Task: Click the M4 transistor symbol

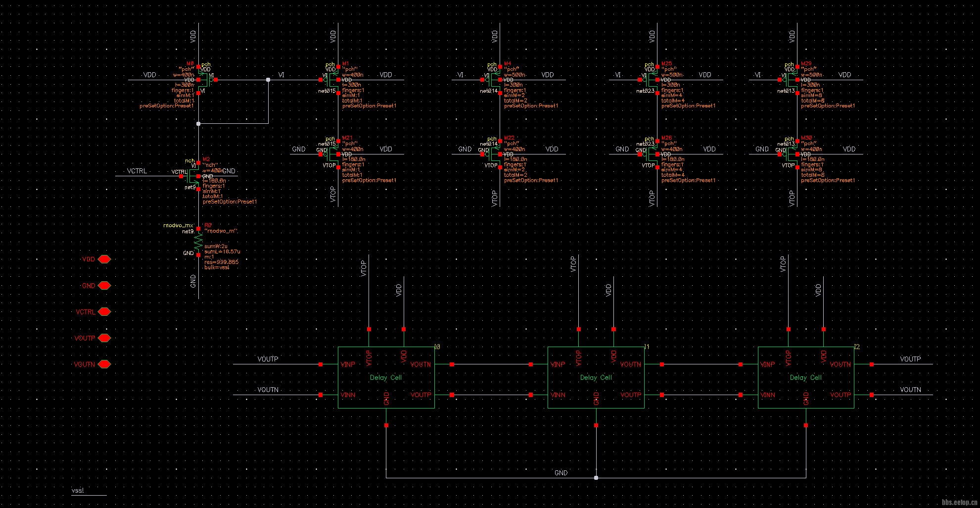Action: pyautogui.click(x=494, y=79)
